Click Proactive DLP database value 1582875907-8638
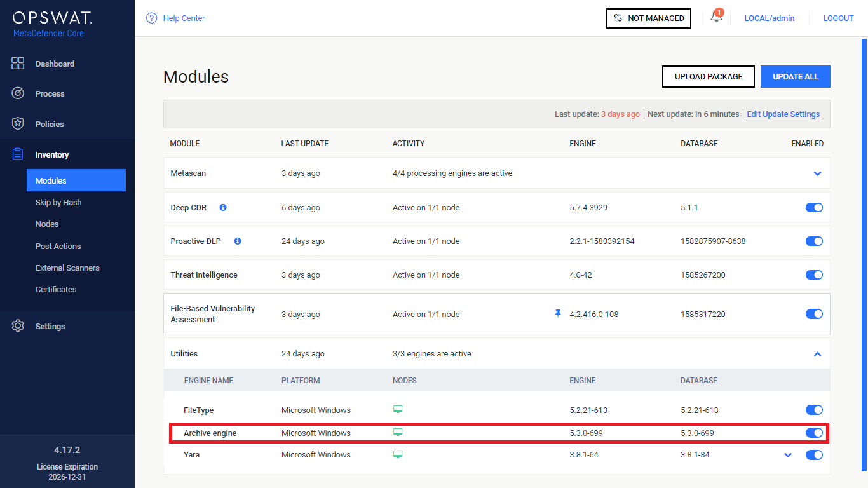This screenshot has width=868, height=488. click(x=713, y=241)
